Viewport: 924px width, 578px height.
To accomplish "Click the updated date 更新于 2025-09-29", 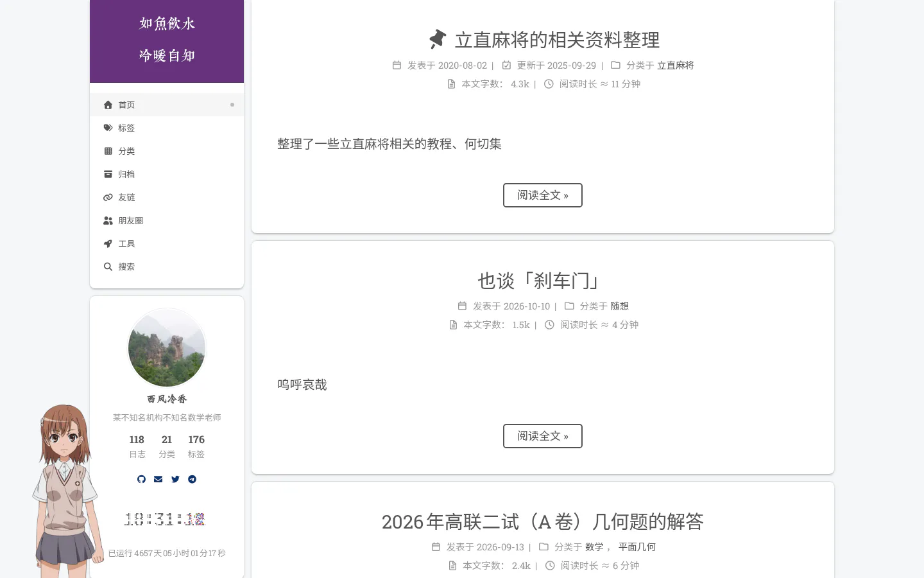I will click(556, 66).
